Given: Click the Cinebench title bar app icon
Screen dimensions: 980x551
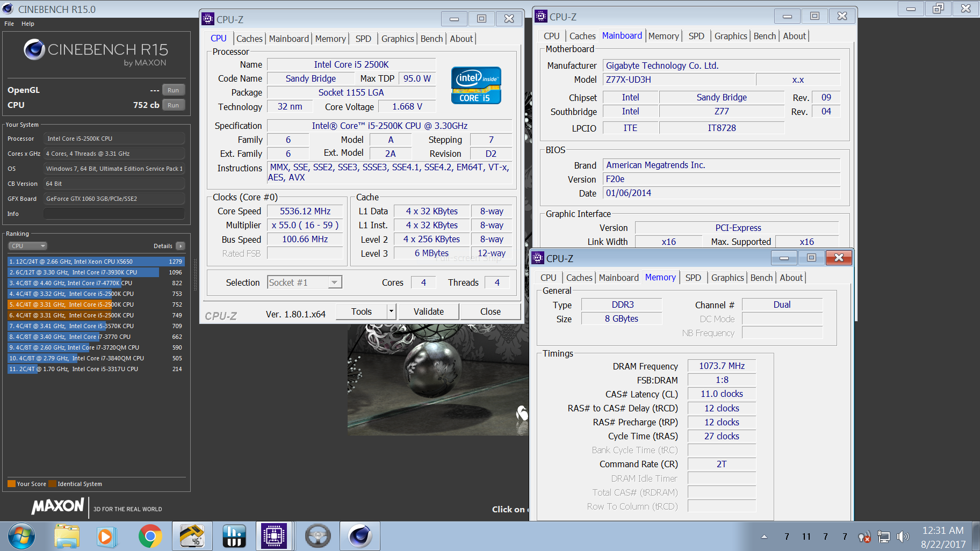Looking at the screenshot, I should (x=8, y=9).
